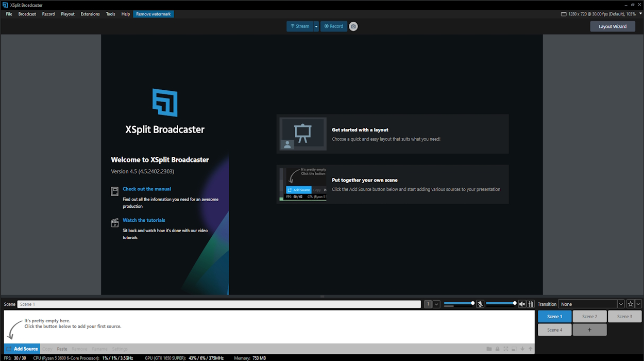Open the audio mixer sliders icon
The image size is (644, 361).
pos(531,304)
